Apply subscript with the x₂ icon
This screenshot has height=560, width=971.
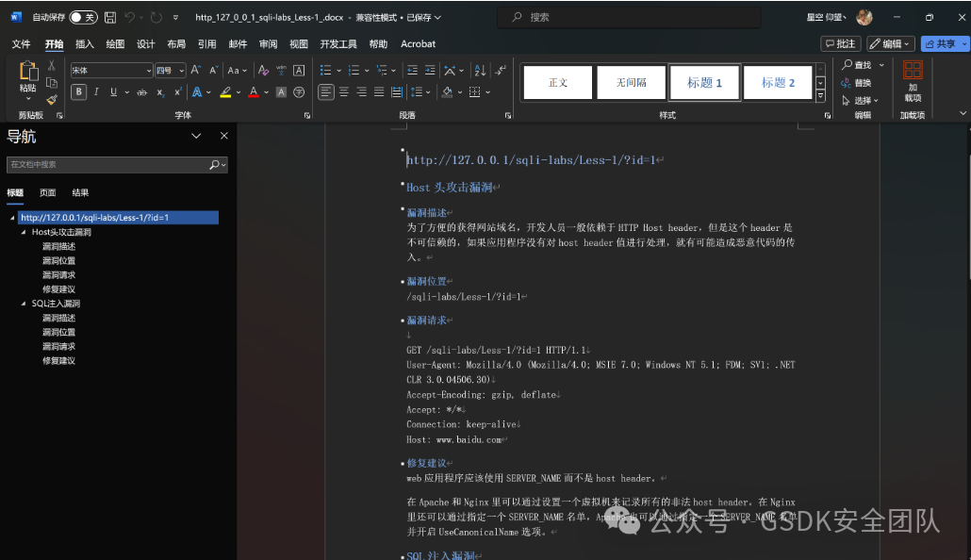(160, 92)
